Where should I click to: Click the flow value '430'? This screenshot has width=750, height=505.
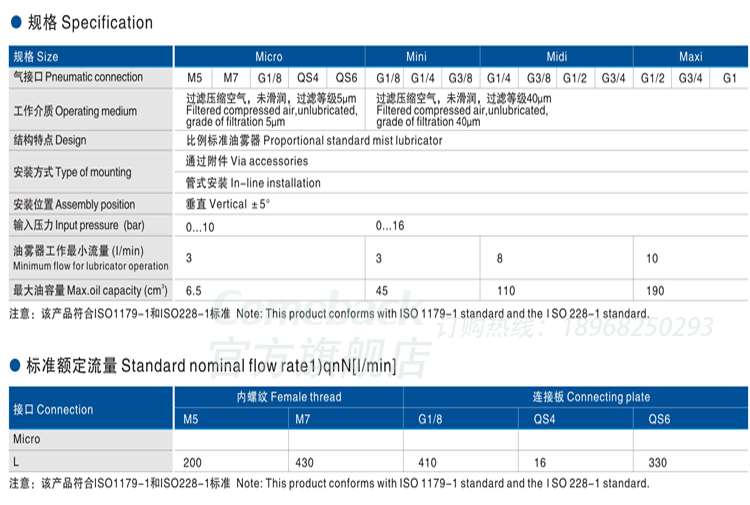point(305,462)
